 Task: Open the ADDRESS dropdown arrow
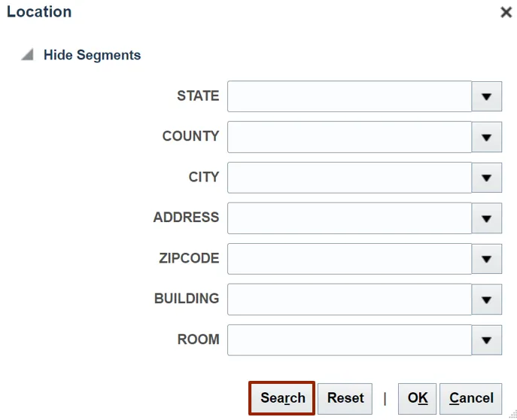point(486,218)
